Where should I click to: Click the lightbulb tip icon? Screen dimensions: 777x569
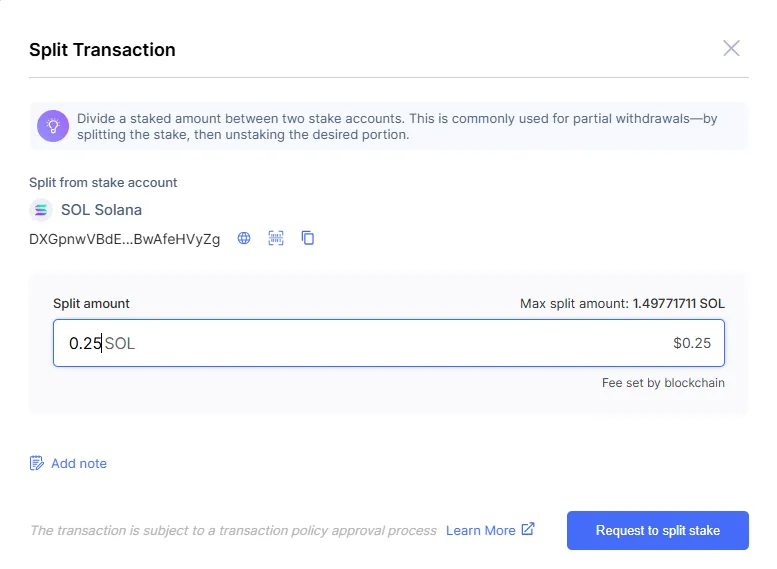(53, 126)
